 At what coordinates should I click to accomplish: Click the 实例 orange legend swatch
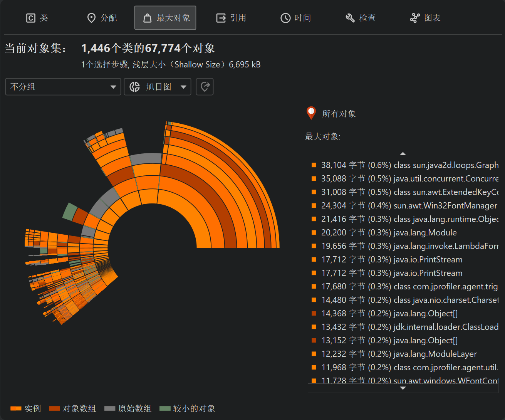(16, 408)
